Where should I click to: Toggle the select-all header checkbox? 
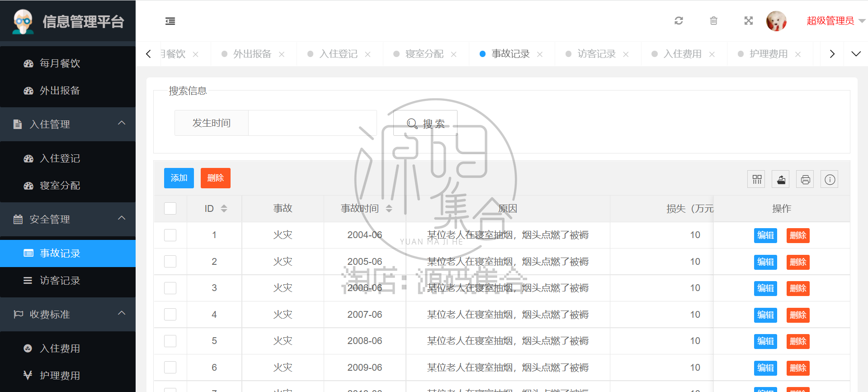point(170,208)
